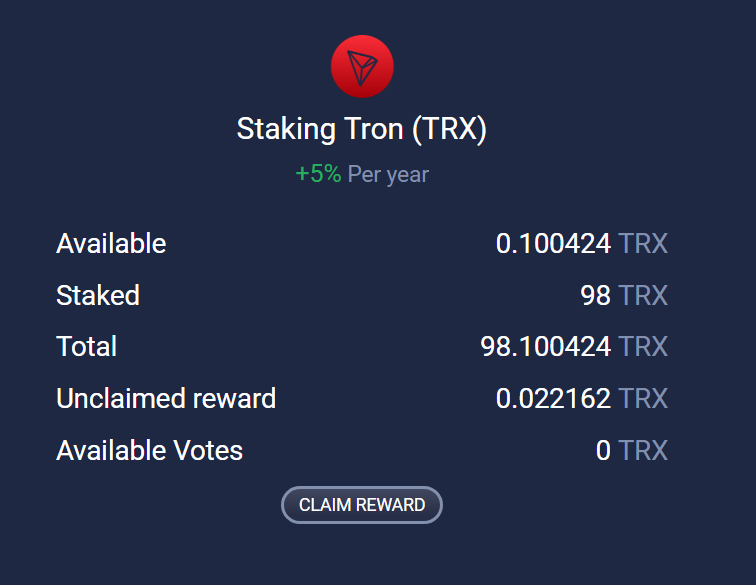The width and height of the screenshot is (756, 585).
Task: Click the 98 staked amount value
Action: pyautogui.click(x=595, y=295)
